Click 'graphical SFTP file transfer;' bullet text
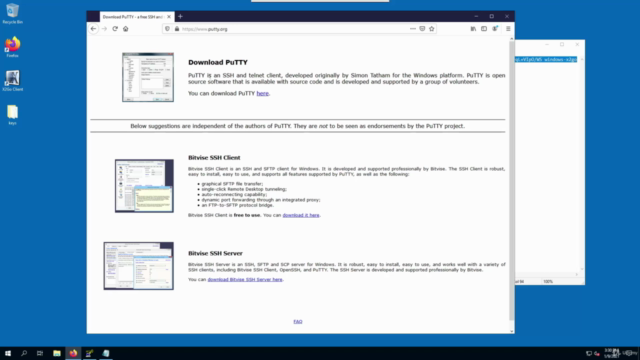640x360 pixels. point(232,184)
